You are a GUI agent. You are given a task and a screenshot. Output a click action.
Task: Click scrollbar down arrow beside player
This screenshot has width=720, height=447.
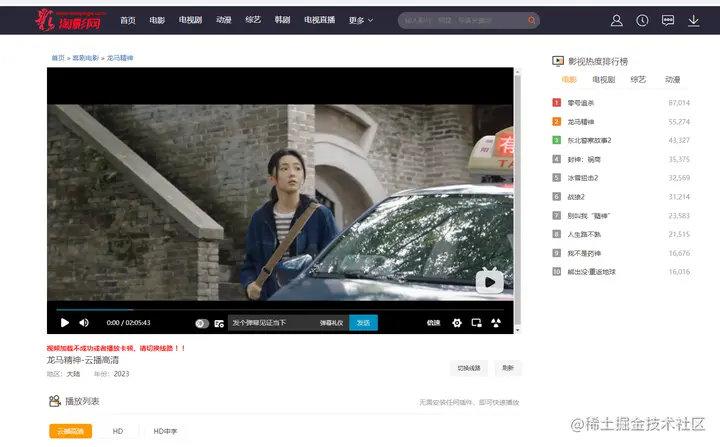tap(518, 330)
